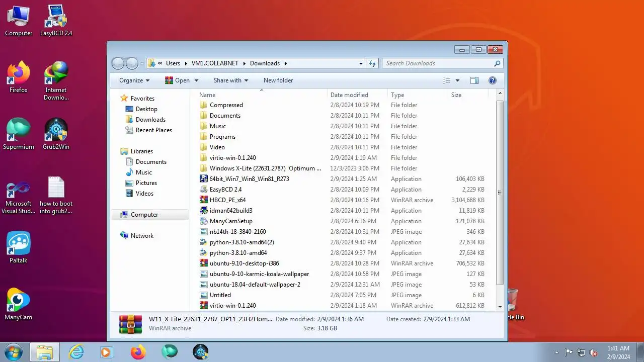
Task: Refresh the Downloads folder view
Action: click(x=372, y=63)
